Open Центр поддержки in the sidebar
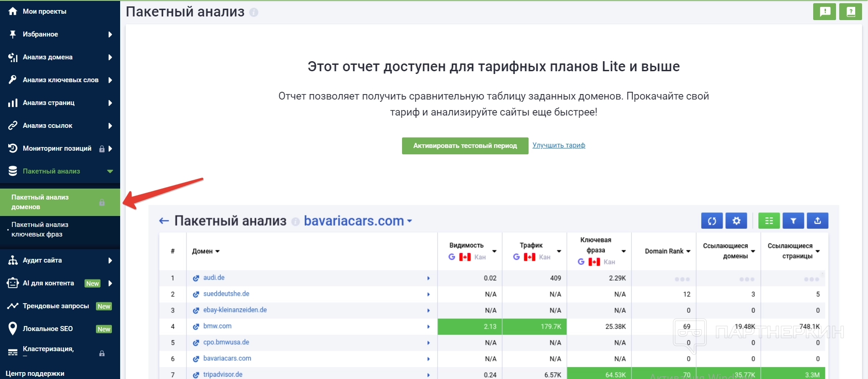 coord(35,374)
